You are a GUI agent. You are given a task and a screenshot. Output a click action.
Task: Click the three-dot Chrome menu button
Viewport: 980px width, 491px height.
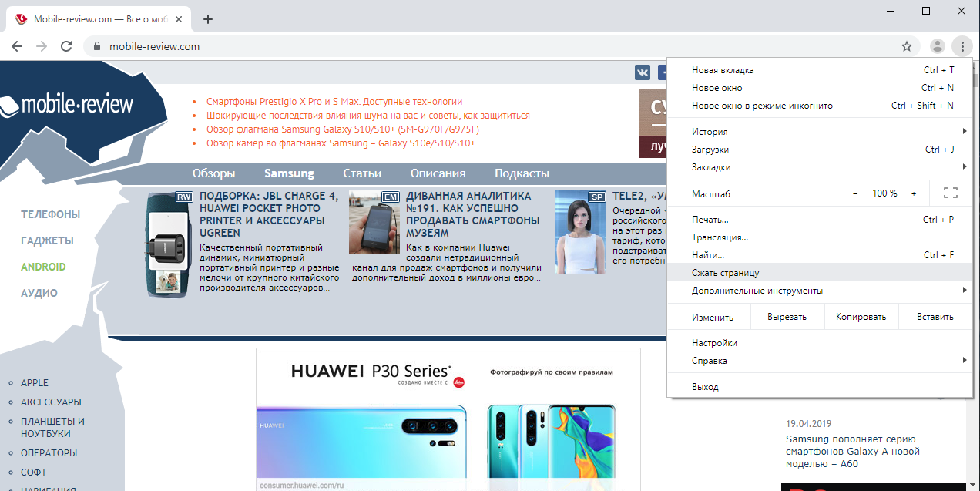click(x=962, y=46)
